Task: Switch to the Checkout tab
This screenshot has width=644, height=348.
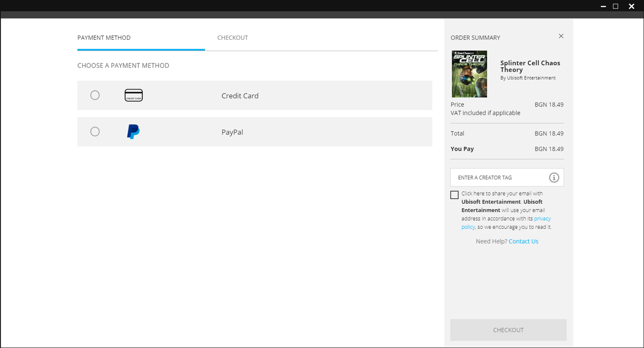Action: click(x=232, y=38)
